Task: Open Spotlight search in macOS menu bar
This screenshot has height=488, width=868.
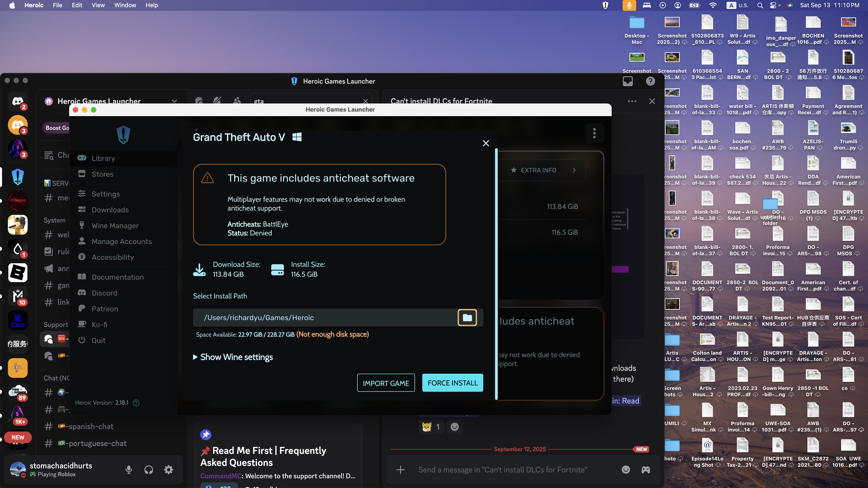Action: 760,5
